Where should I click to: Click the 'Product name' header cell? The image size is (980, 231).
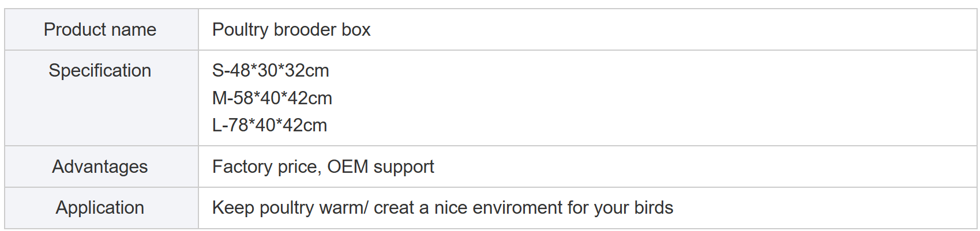coord(102,29)
